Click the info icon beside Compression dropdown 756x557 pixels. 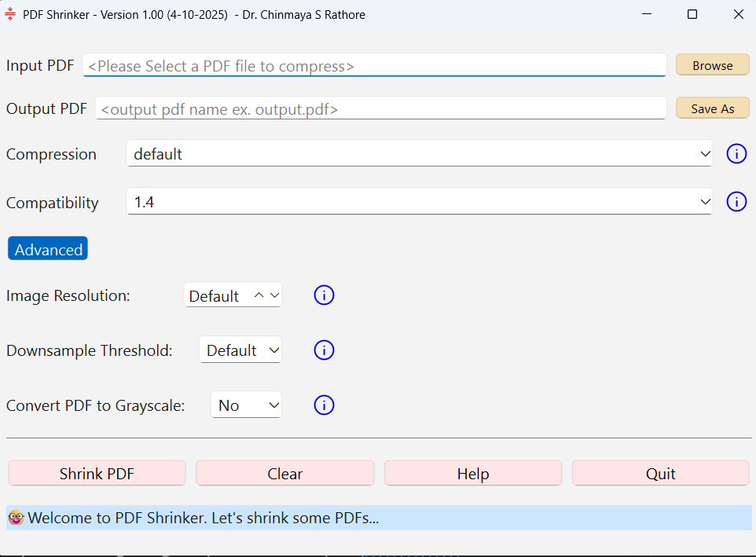pyautogui.click(x=736, y=154)
